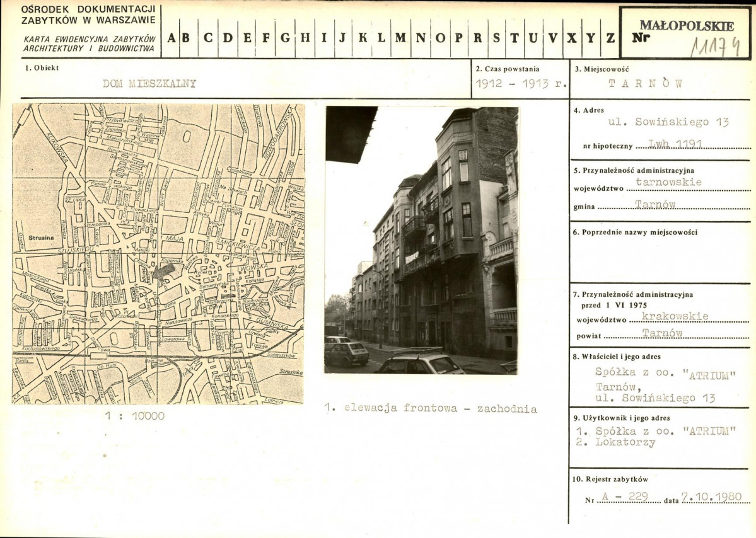Click letter H in the alphabet index
Viewport: 756px width, 538px height.
(x=305, y=38)
